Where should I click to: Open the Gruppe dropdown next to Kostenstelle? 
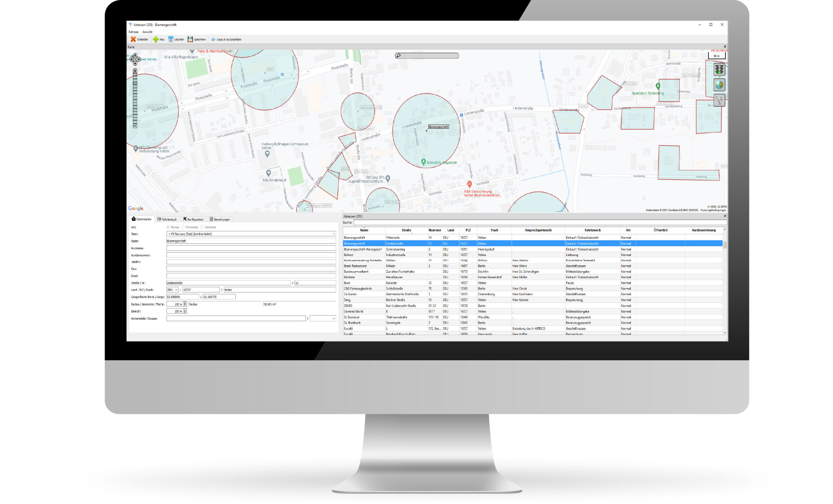coord(333,319)
